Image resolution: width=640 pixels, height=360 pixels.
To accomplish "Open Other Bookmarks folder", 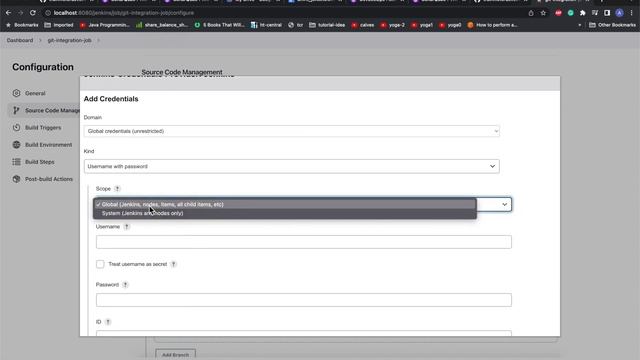I will [612, 25].
